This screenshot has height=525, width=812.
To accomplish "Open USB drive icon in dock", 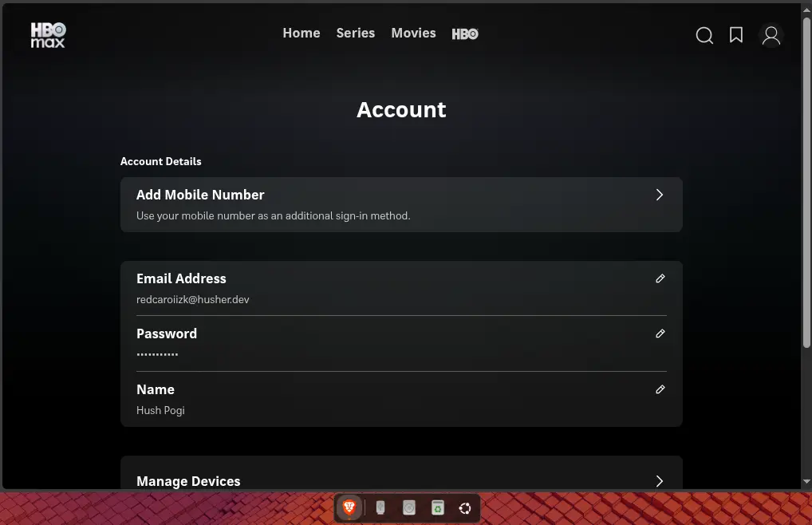I will pyautogui.click(x=380, y=508).
